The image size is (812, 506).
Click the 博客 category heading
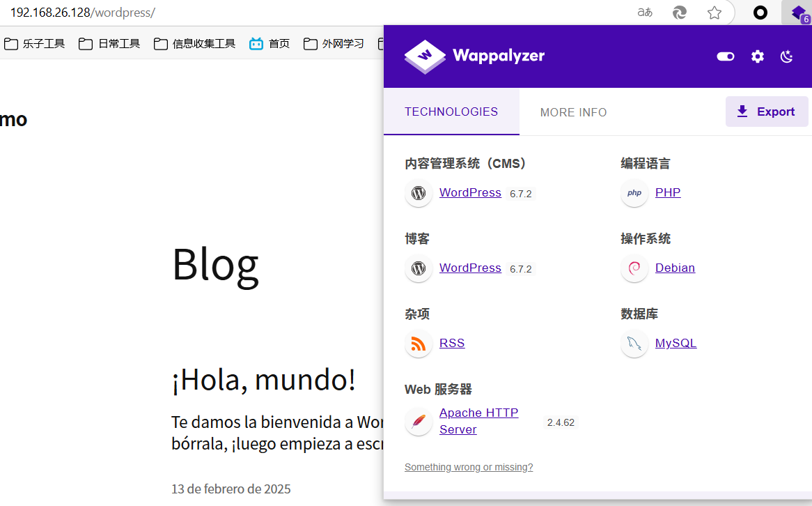tap(417, 239)
